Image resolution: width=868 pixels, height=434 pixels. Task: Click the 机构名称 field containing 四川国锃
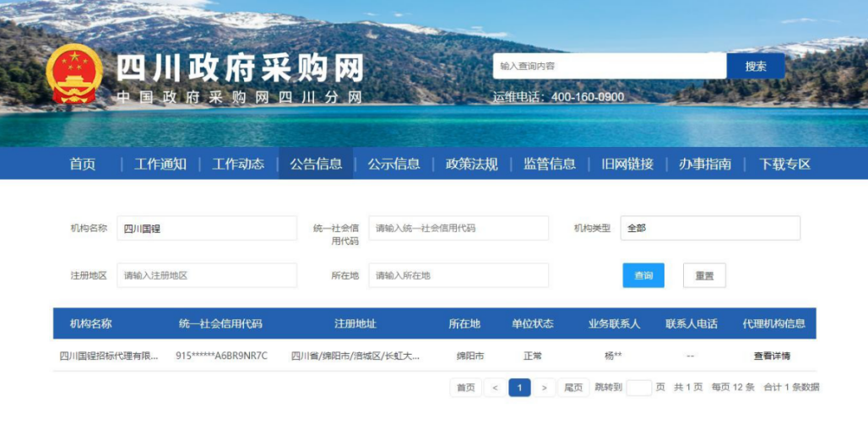207,228
